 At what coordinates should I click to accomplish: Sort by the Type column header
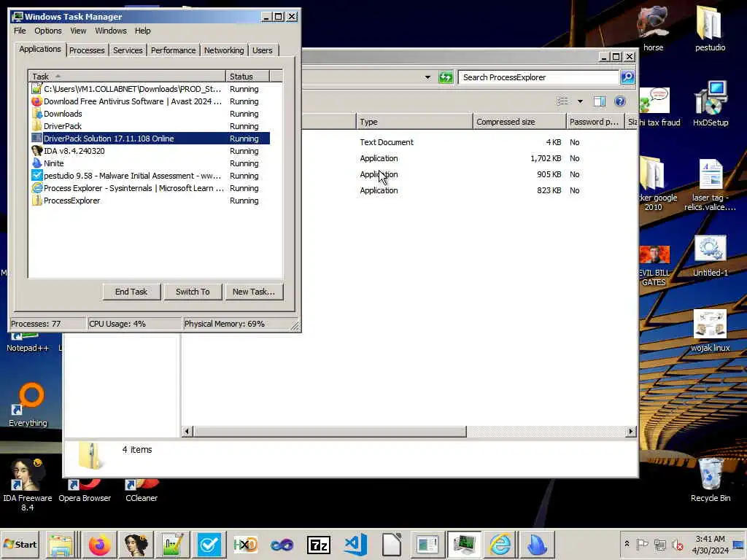pyautogui.click(x=414, y=122)
